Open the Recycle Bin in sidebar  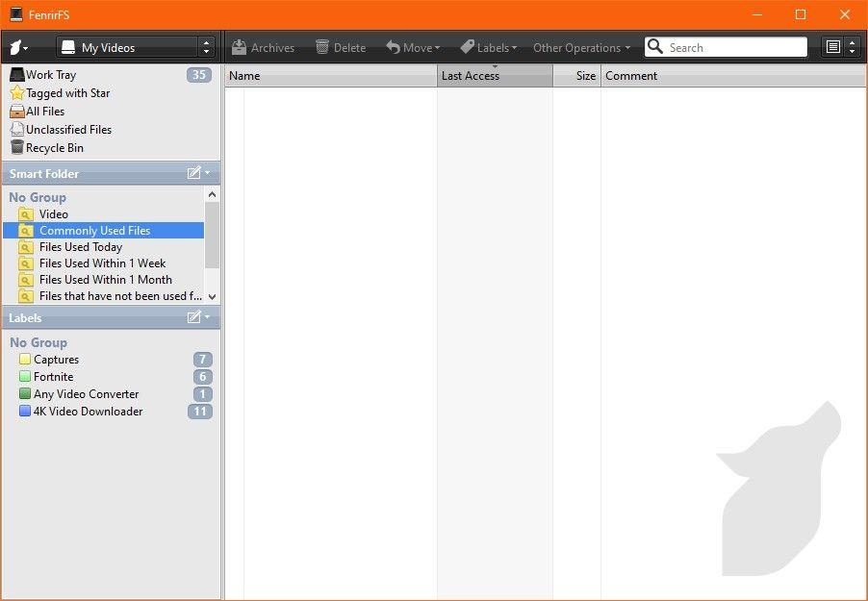pos(55,148)
